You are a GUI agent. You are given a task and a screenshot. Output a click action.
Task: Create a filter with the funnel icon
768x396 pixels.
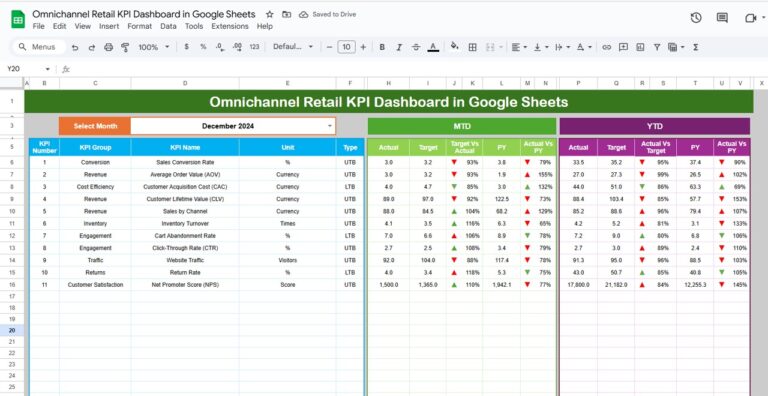click(x=657, y=47)
